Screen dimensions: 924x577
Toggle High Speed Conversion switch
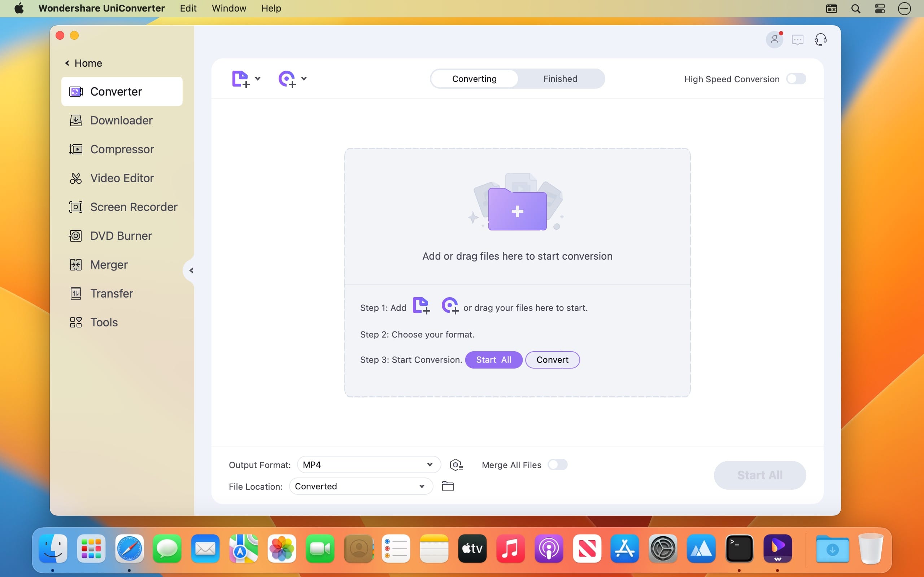796,79
